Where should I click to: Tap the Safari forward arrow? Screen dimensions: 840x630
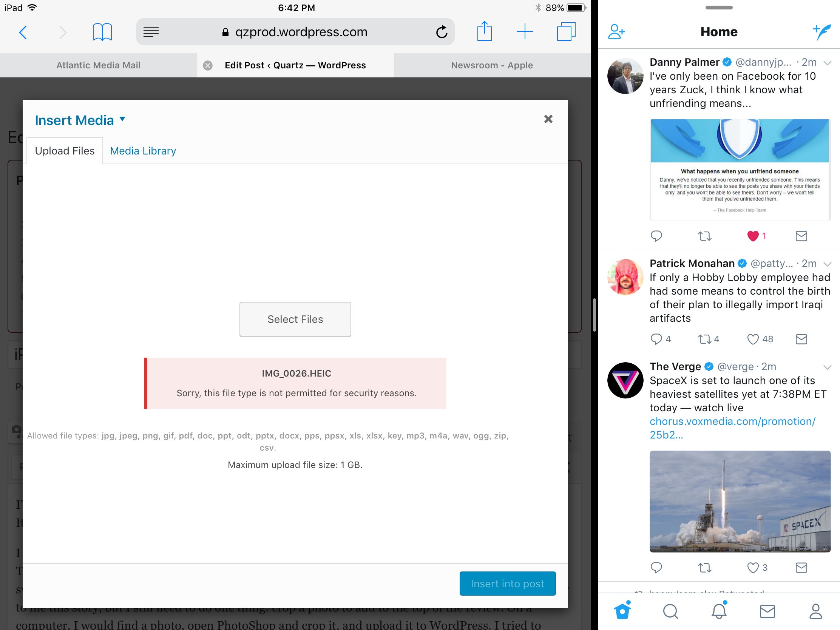point(63,32)
